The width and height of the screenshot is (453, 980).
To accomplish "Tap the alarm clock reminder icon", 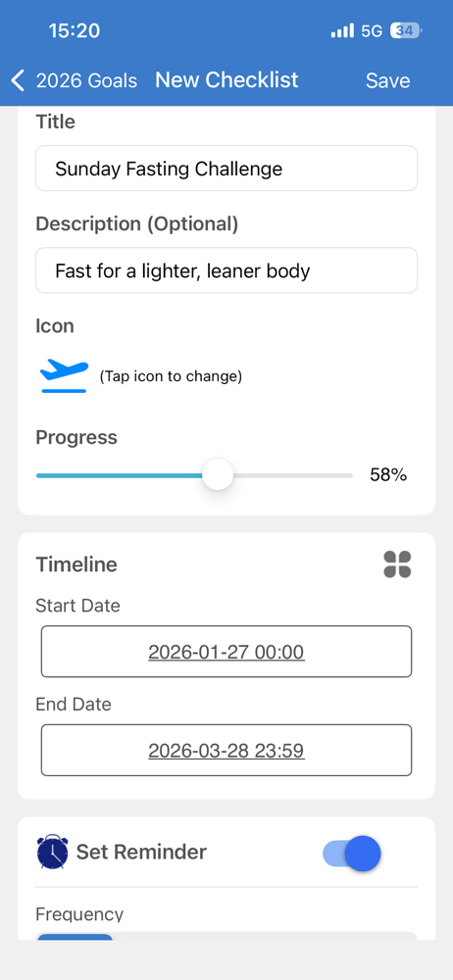I will coord(53,852).
